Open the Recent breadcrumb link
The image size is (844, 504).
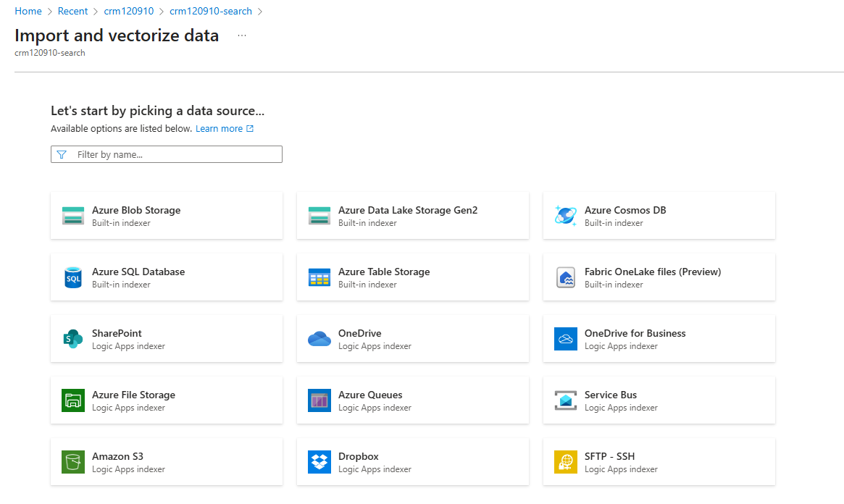point(72,12)
